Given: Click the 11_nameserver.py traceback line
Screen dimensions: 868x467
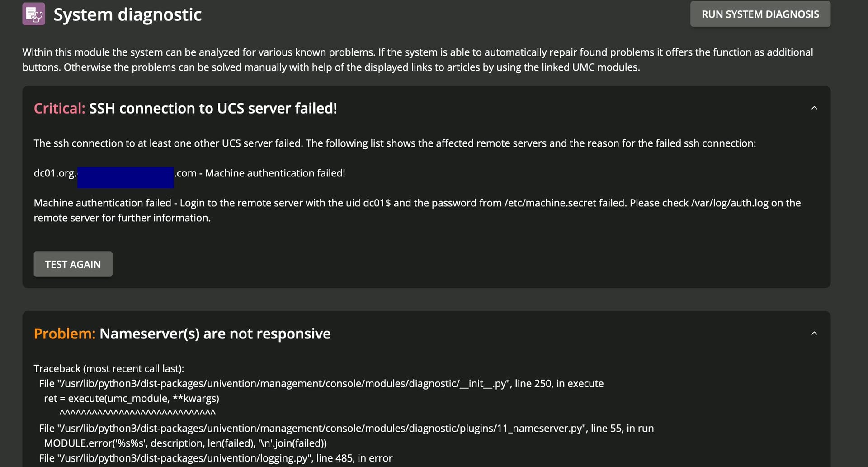Looking at the screenshot, I should [346, 429].
